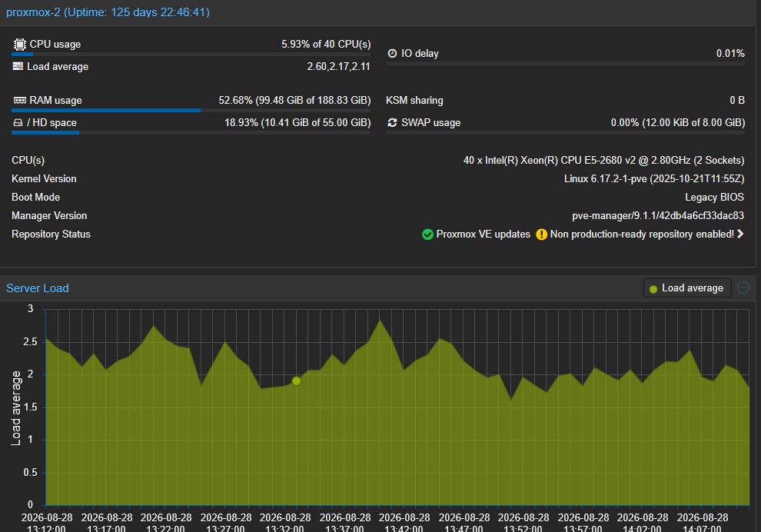Screen dimensions: 761x532
Task: Click the IO delay clock icon
Action: pyautogui.click(x=392, y=53)
